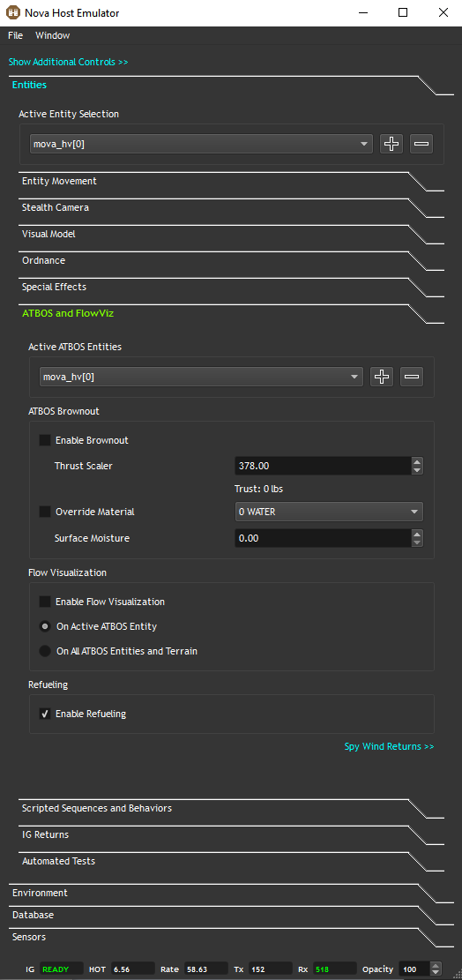
Task: Increase Thrust Scaler with up arrow
Action: click(x=418, y=462)
